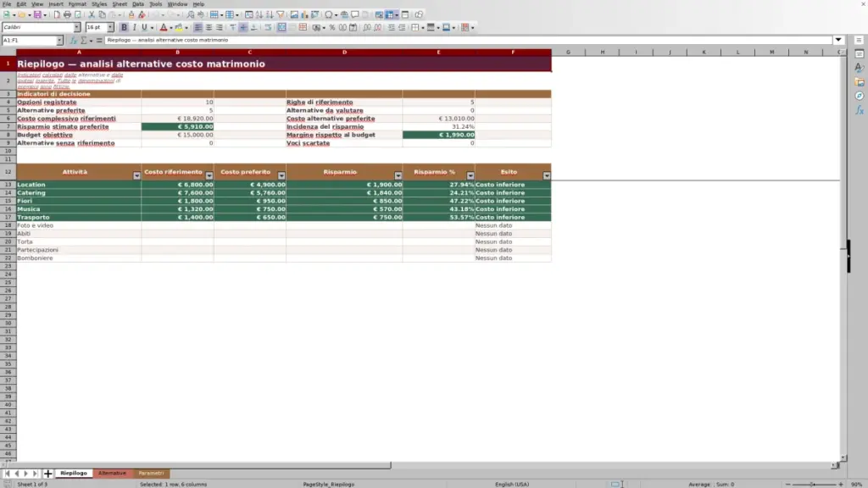
Task: Click the zoom out minus button
Action: pyautogui.click(x=787, y=484)
